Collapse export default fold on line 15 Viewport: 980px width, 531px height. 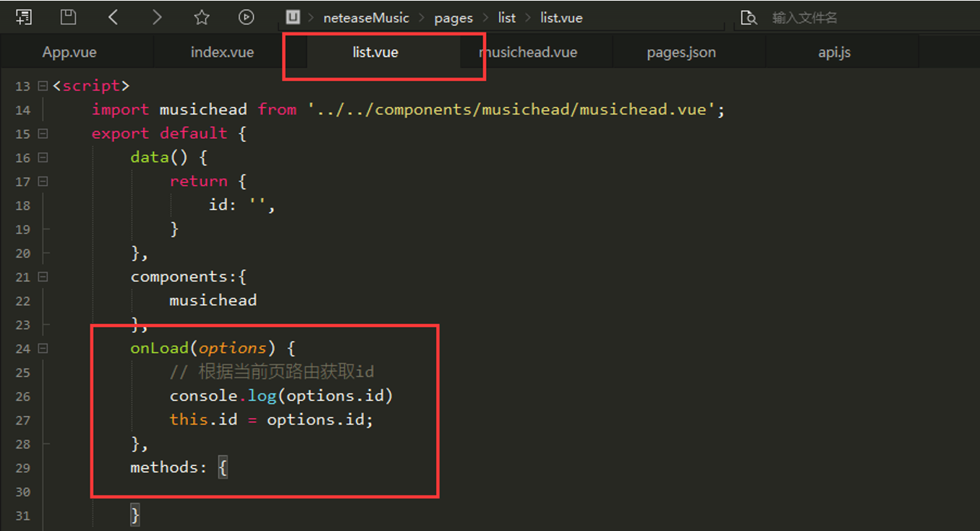click(x=43, y=134)
